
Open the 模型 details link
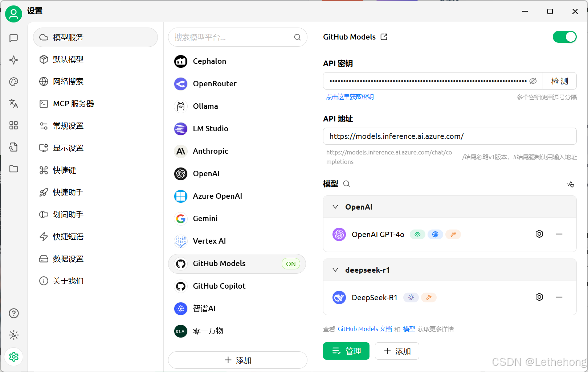tap(409, 329)
